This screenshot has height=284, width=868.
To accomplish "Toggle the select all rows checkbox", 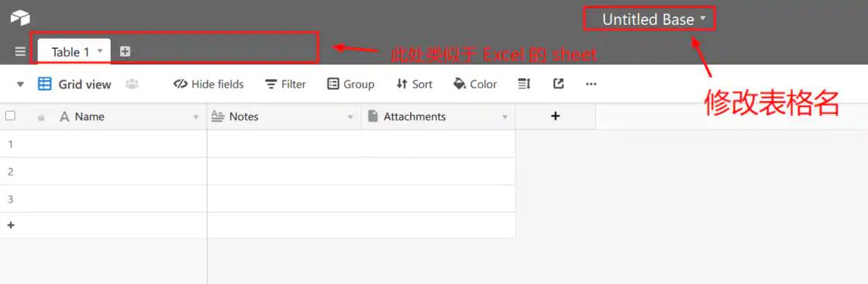I will 10,116.
